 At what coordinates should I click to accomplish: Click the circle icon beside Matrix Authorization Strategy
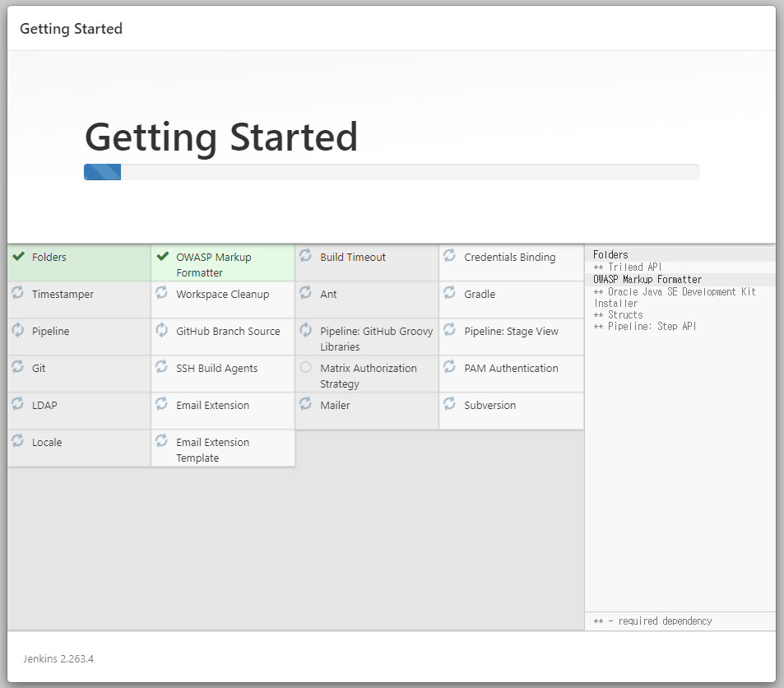[305, 367]
